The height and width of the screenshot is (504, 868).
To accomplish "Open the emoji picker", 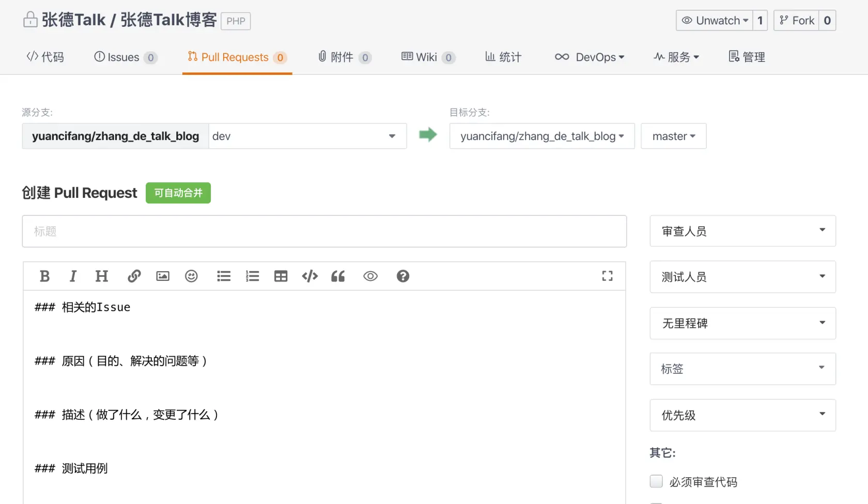I will click(191, 276).
